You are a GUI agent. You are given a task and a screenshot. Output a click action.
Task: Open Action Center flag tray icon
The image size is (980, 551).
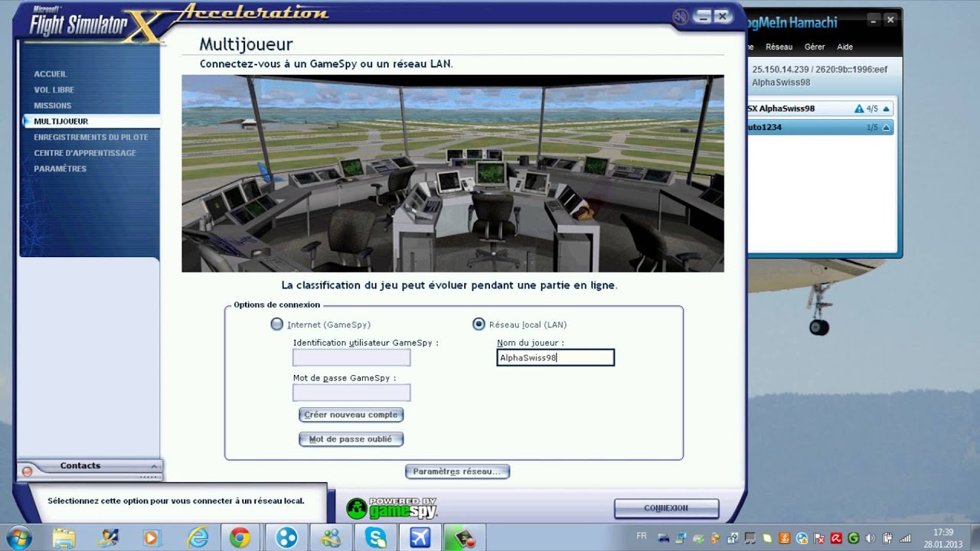coord(819,538)
